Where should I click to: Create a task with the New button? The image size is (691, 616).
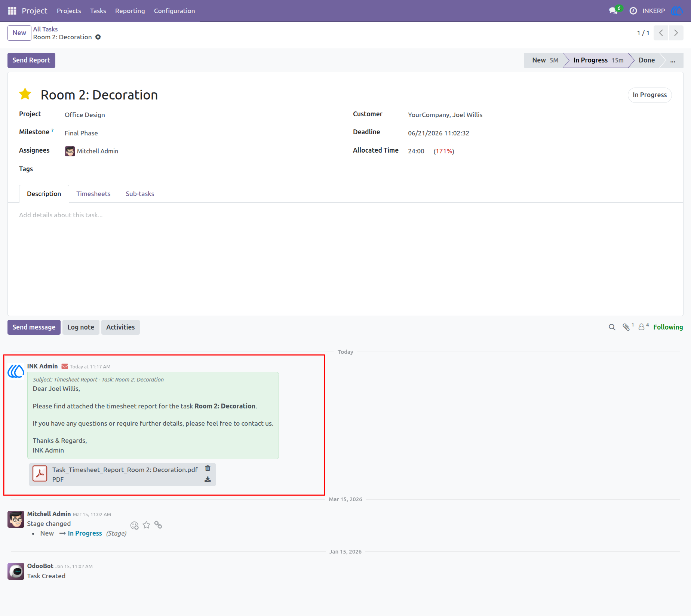(19, 33)
